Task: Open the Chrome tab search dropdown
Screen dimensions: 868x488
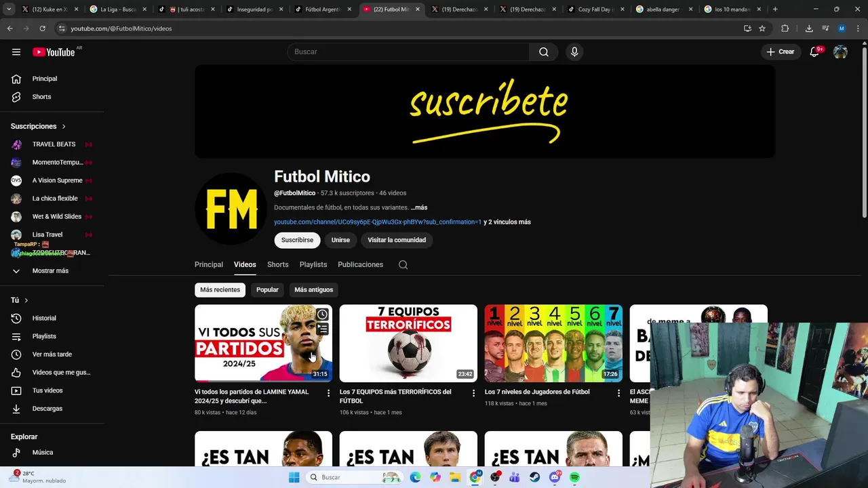Action: (9, 9)
